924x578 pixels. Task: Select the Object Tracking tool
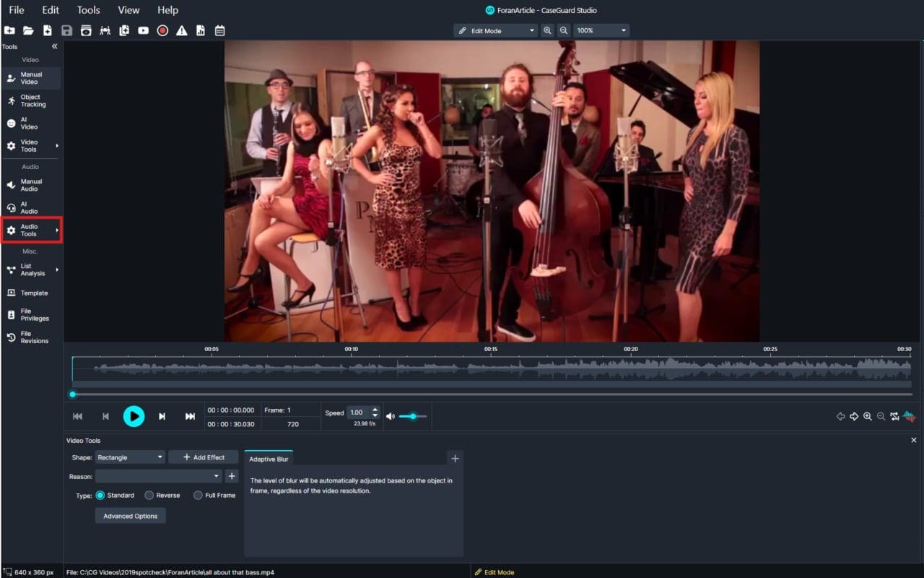click(31, 100)
